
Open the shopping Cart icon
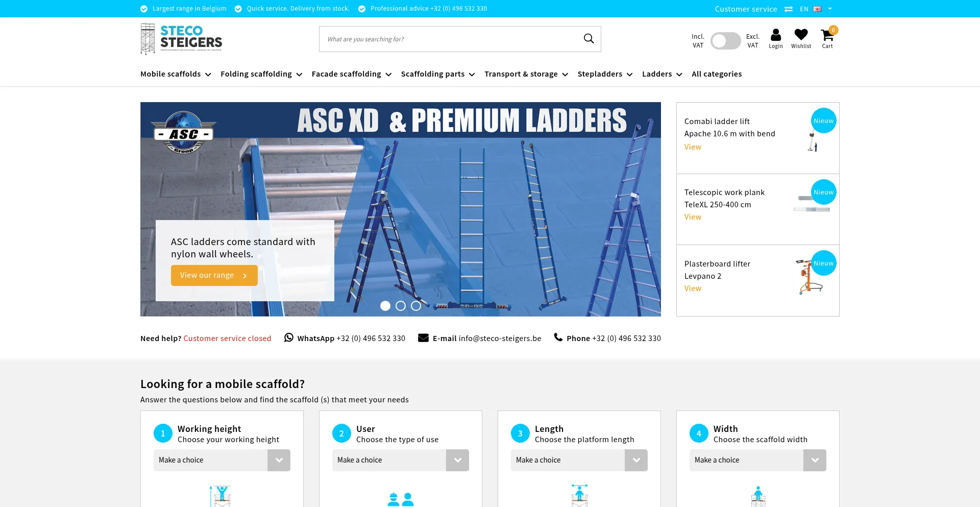pos(827,35)
